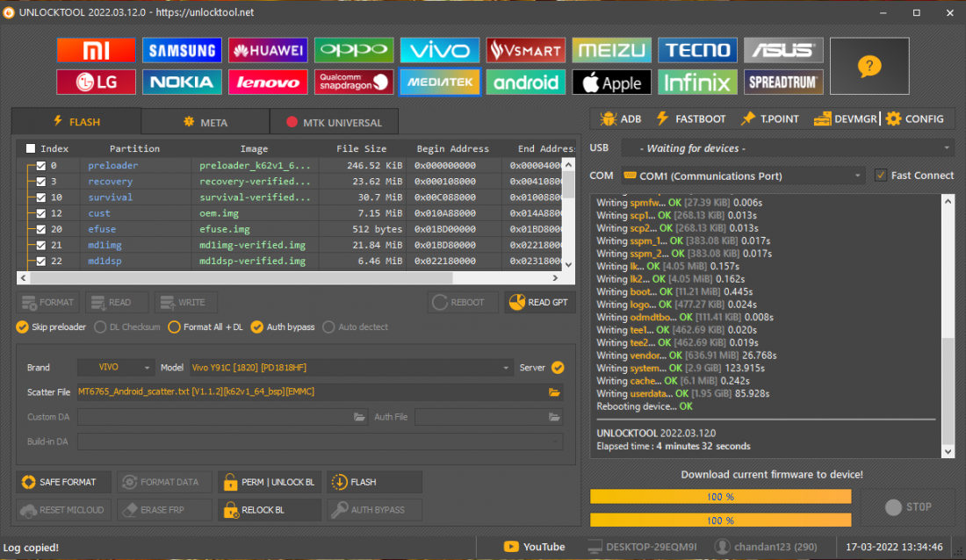Open the T.POINT test point tool
This screenshot has height=560, width=966.
coord(769,118)
